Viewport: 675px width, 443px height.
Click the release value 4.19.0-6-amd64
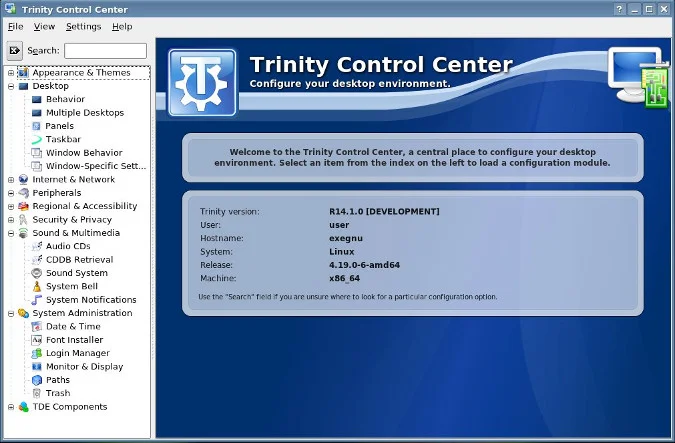tap(365, 265)
